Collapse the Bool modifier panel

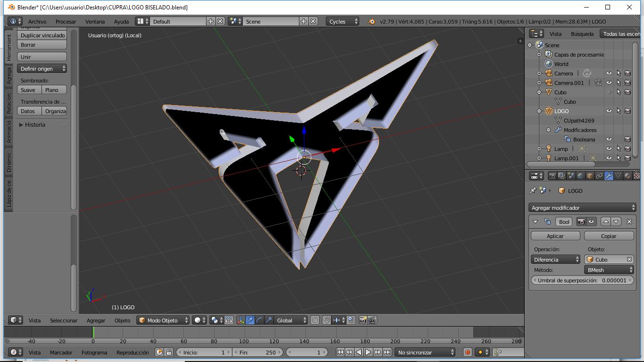pyautogui.click(x=535, y=222)
